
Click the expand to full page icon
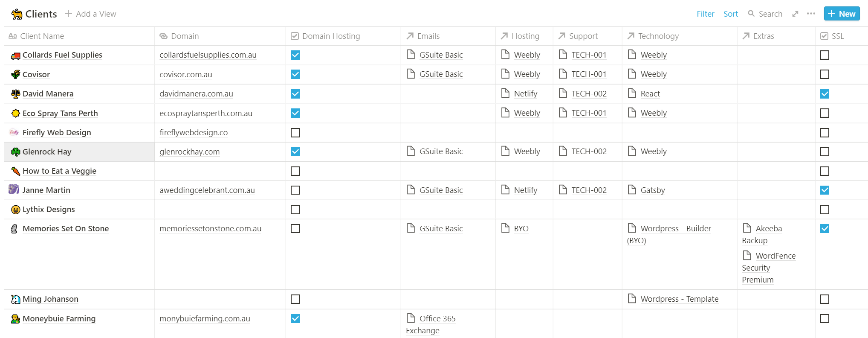click(795, 14)
